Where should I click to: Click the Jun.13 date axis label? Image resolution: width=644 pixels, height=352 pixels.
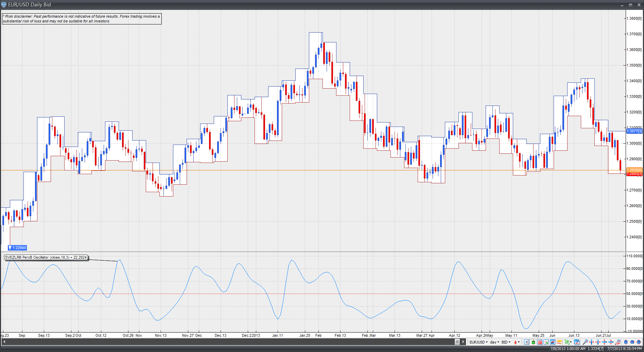point(574,335)
